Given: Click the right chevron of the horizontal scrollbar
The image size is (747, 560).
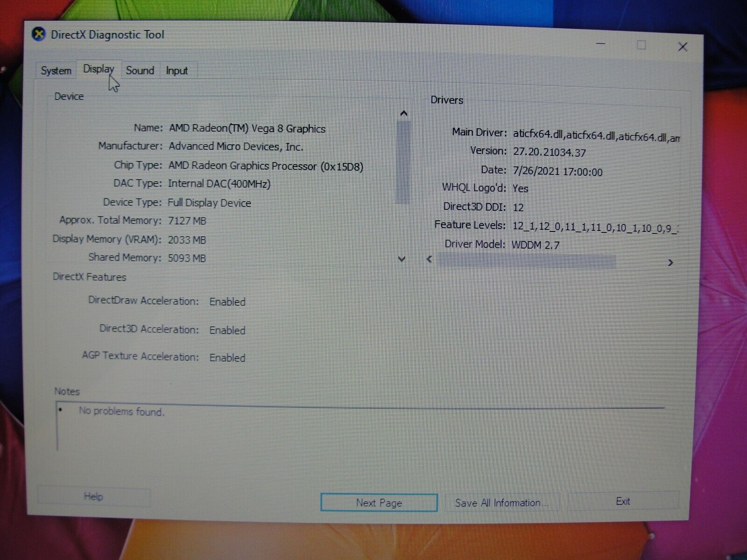Looking at the screenshot, I should (x=671, y=263).
